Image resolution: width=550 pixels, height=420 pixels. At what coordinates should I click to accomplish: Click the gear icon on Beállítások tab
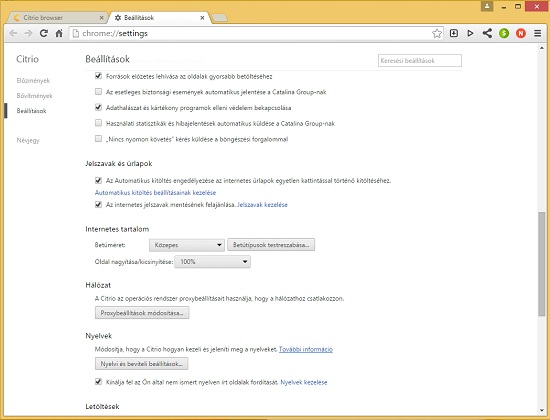click(x=118, y=18)
